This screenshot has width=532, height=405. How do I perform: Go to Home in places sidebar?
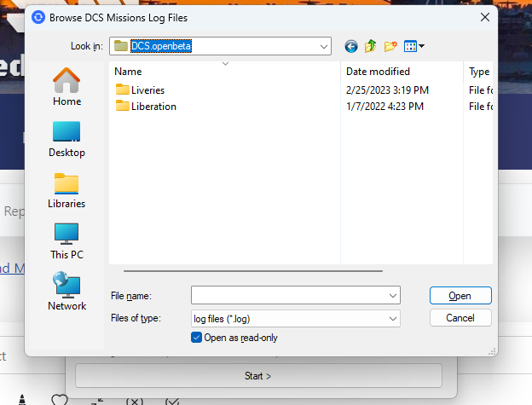(x=66, y=87)
